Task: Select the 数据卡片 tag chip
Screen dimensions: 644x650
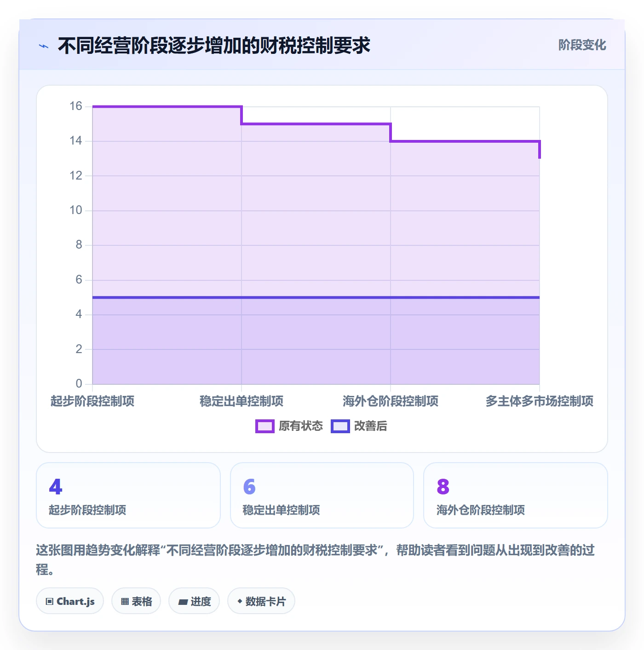Action: [261, 601]
